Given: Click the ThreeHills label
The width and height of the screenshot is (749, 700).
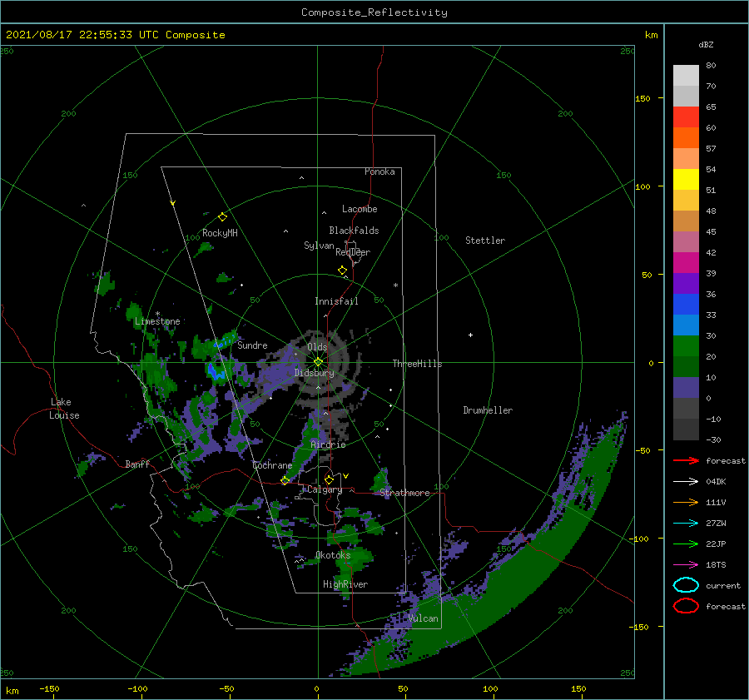Looking at the screenshot, I should pos(418,364).
